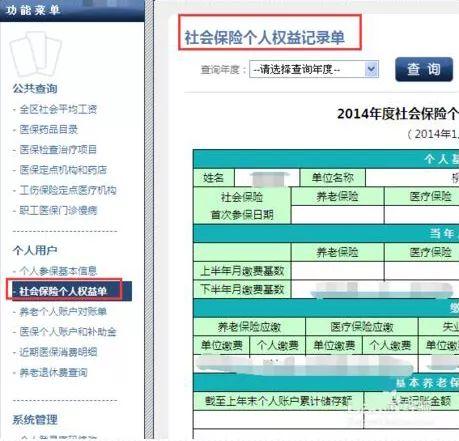Open 养老个人账户对账单 link
459x441 pixels.
tap(63, 312)
